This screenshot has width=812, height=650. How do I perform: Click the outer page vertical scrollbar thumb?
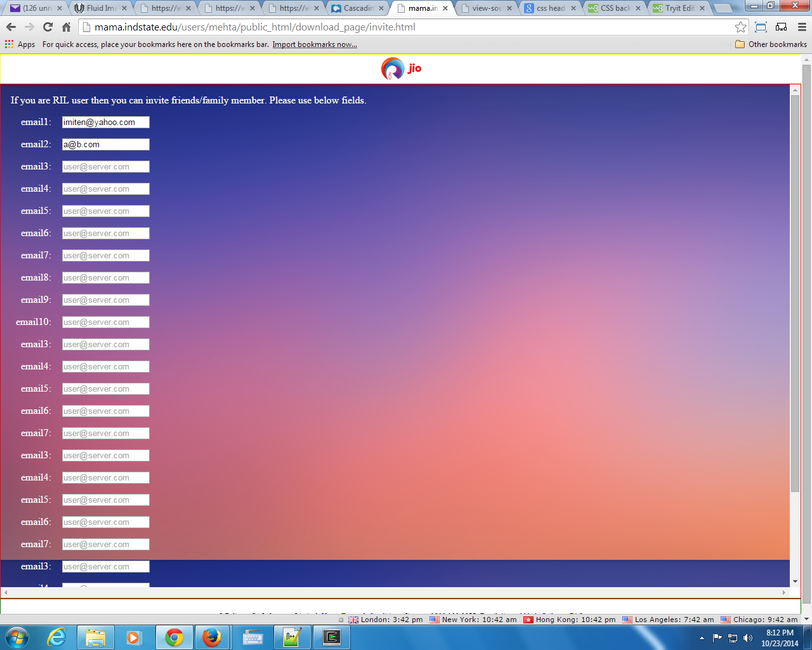tap(807, 333)
